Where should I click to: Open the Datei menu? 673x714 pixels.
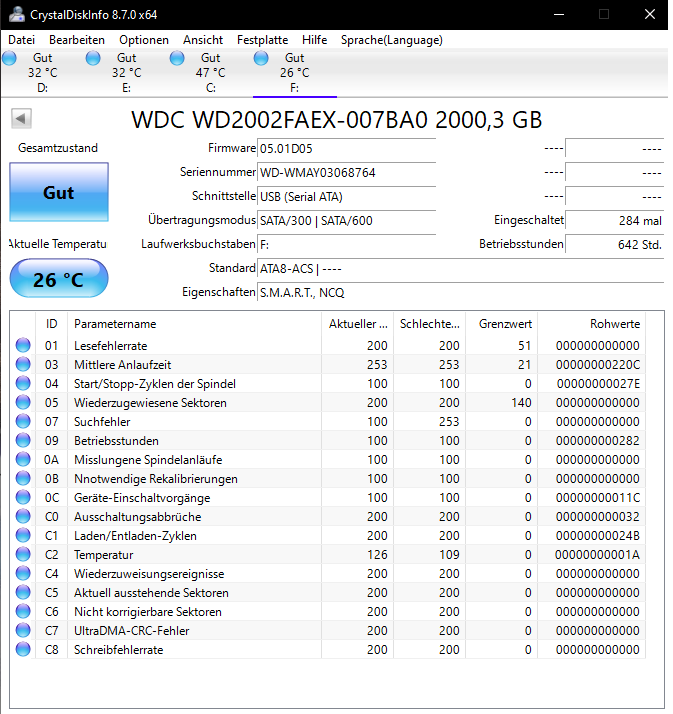[21, 40]
